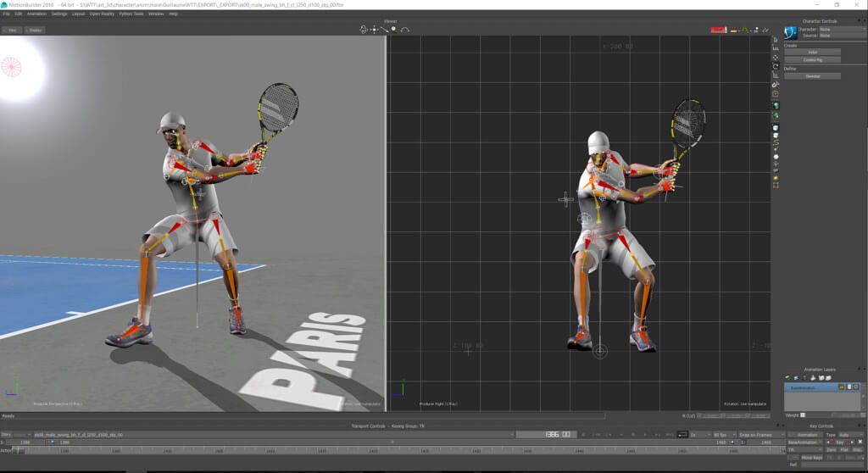The height and width of the screenshot is (473, 868).
Task: Activate the Translate tool in vertical toolbar
Action: (776, 58)
